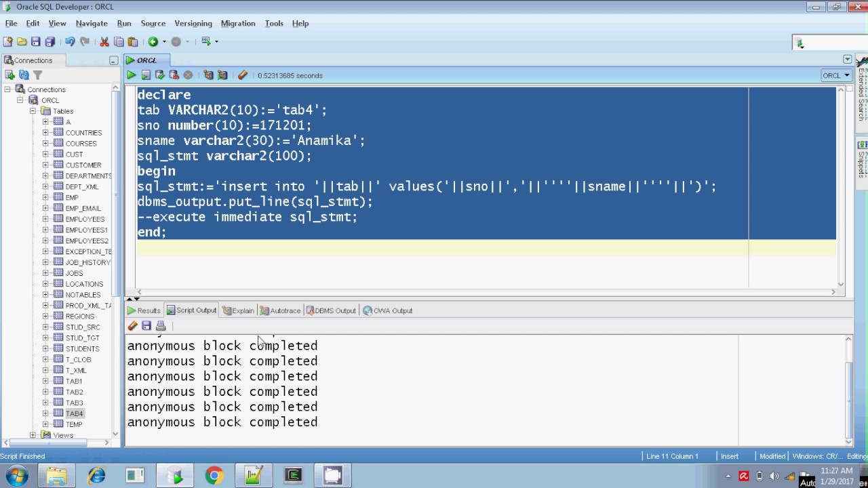Click the Copy icon in toolbar

119,41
